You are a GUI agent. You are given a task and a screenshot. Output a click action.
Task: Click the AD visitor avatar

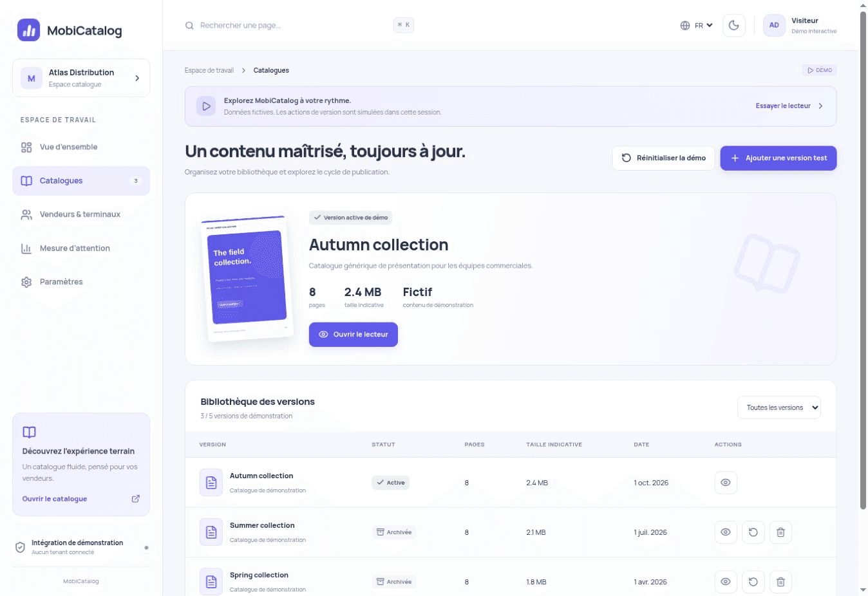[774, 26]
